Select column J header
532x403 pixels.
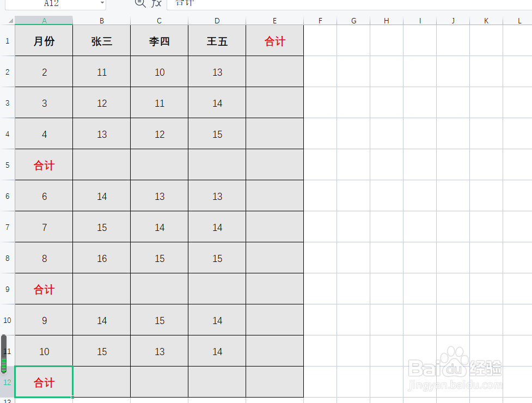pyautogui.click(x=453, y=20)
